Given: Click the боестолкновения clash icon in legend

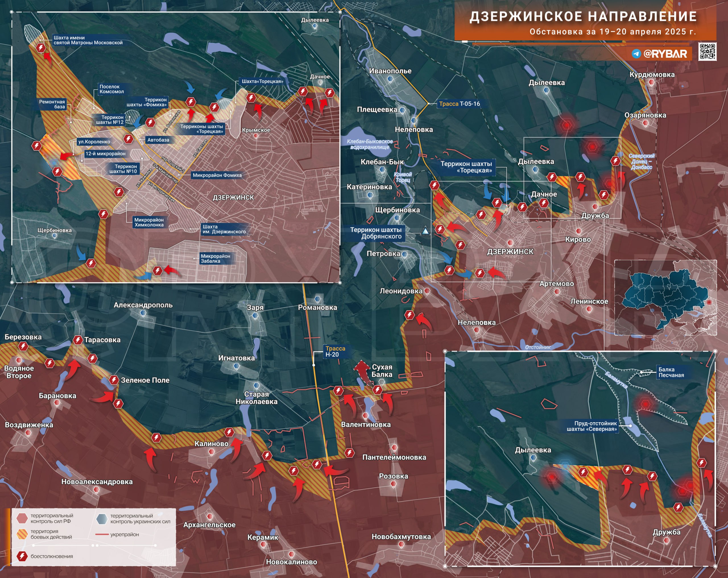Looking at the screenshot, I should click(x=22, y=556).
